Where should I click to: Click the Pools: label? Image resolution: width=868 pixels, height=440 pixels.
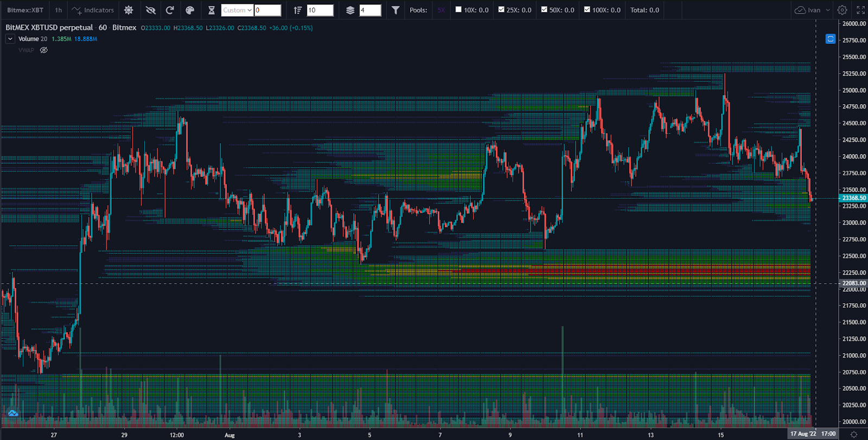tap(418, 10)
